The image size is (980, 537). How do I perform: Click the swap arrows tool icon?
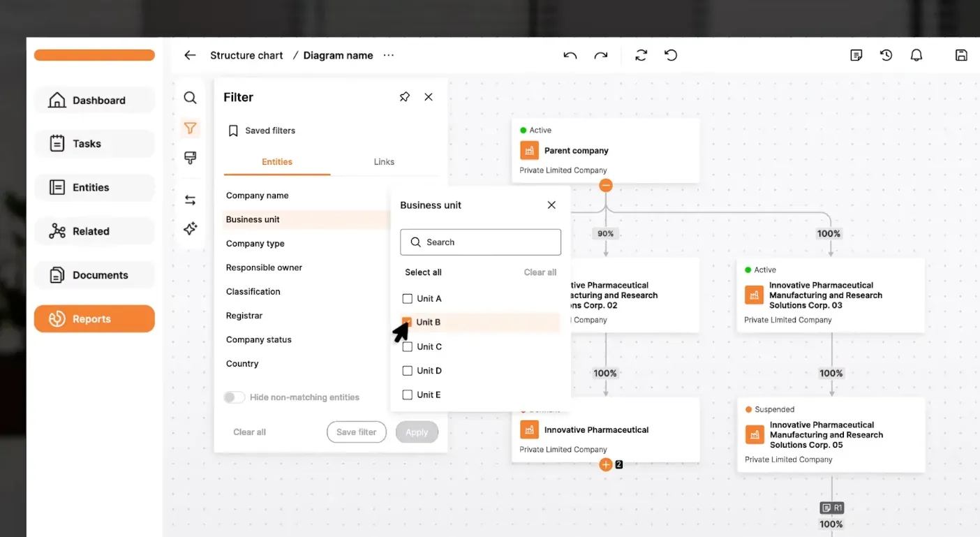(x=190, y=200)
